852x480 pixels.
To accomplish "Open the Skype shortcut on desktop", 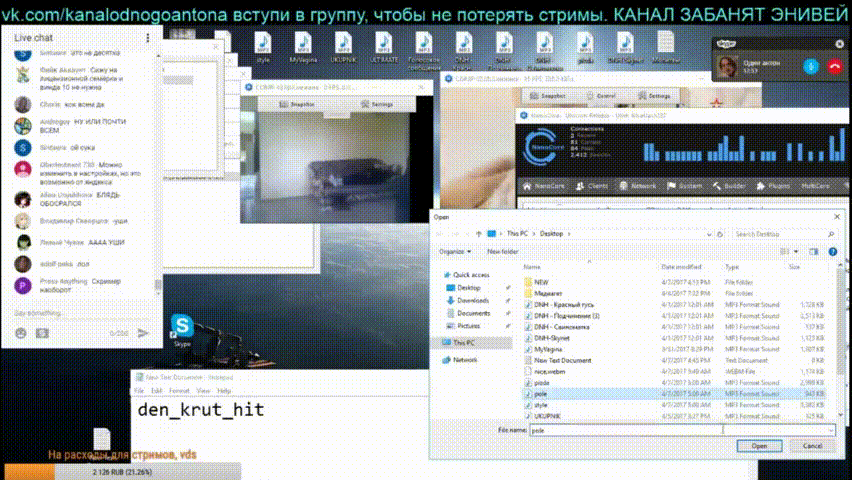I will tap(182, 331).
